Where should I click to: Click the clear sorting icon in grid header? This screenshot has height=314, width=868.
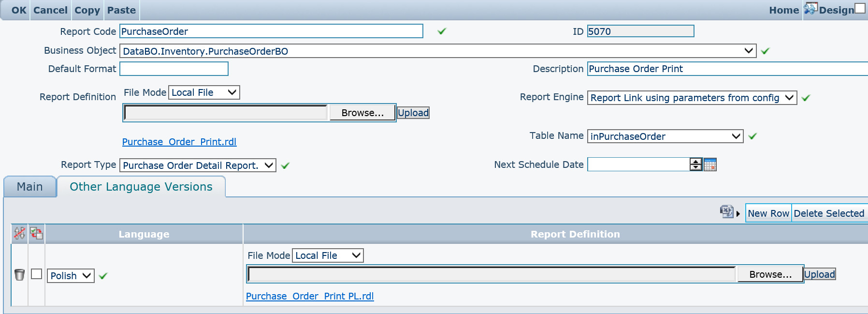pyautogui.click(x=19, y=234)
